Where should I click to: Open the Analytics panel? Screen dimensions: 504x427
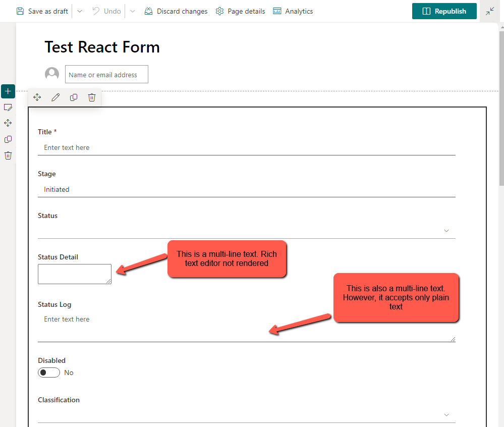tap(293, 11)
